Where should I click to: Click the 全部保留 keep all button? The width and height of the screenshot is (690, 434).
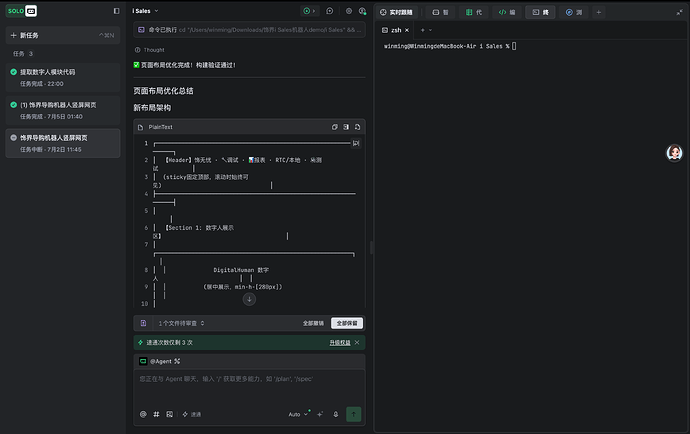pos(347,323)
